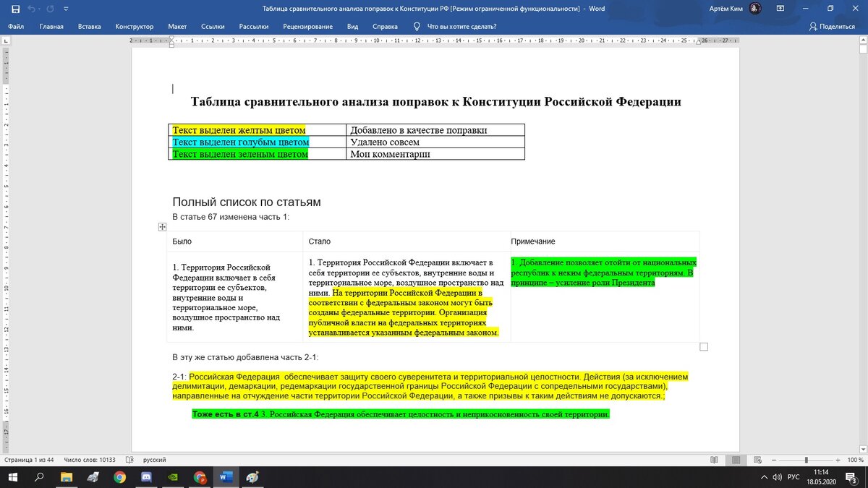Screen dimensions: 868x488
Task: Open the Конструктор tab
Action: [x=135, y=27]
